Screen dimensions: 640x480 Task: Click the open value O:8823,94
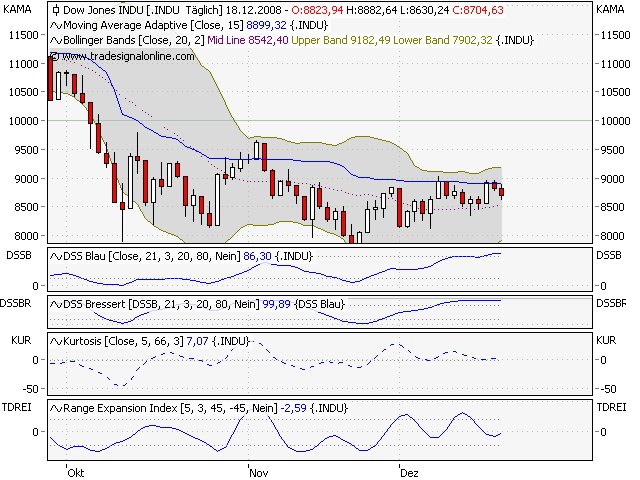(x=317, y=10)
